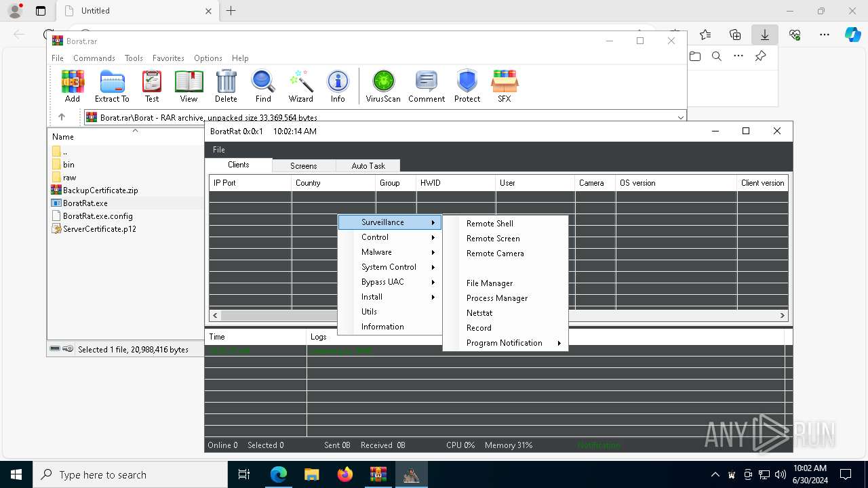This screenshot has width=868, height=488.
Task: Click clients list horizontal scrollbar right arrow
Action: tap(782, 315)
